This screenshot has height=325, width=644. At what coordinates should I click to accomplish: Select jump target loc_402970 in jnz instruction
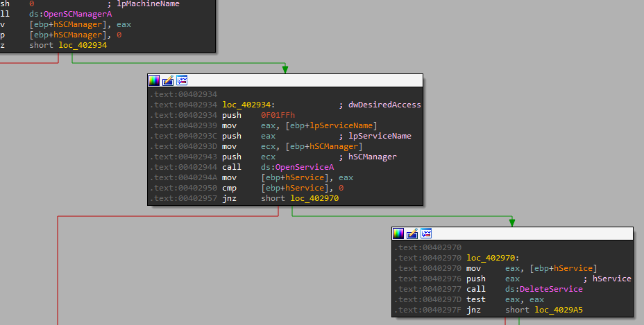point(314,198)
